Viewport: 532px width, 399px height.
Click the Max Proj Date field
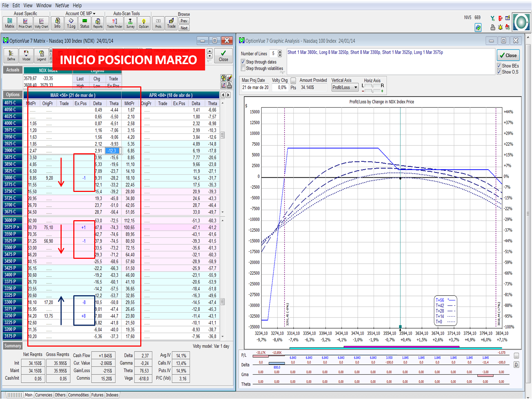click(255, 87)
